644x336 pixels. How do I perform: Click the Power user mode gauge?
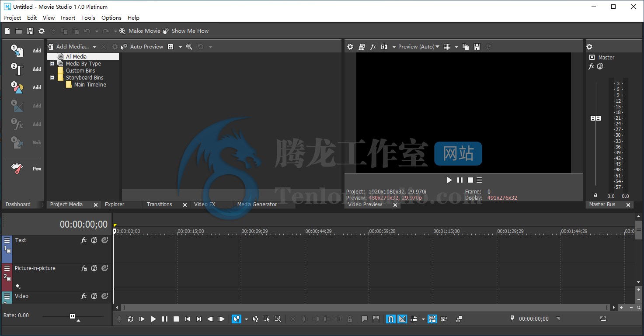tap(17, 169)
